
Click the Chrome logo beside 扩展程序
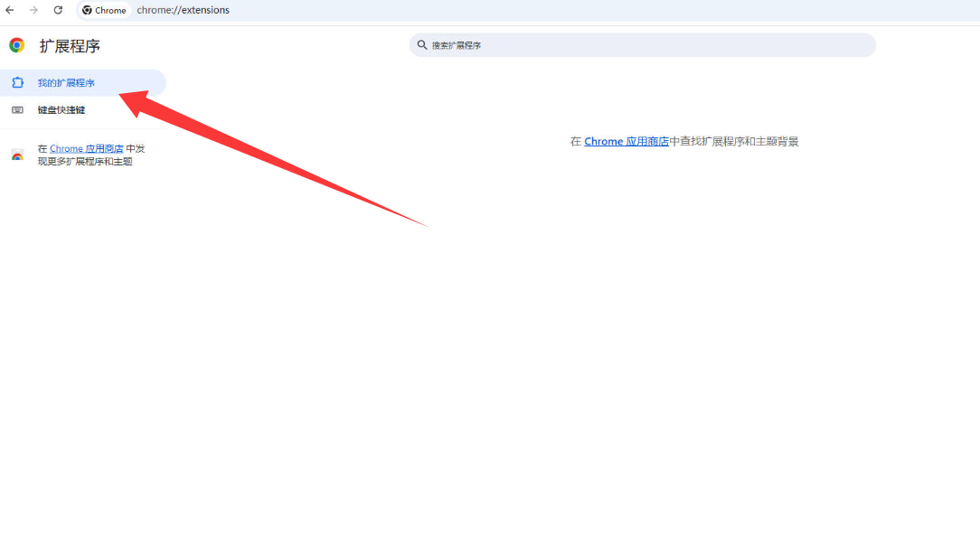tap(17, 45)
